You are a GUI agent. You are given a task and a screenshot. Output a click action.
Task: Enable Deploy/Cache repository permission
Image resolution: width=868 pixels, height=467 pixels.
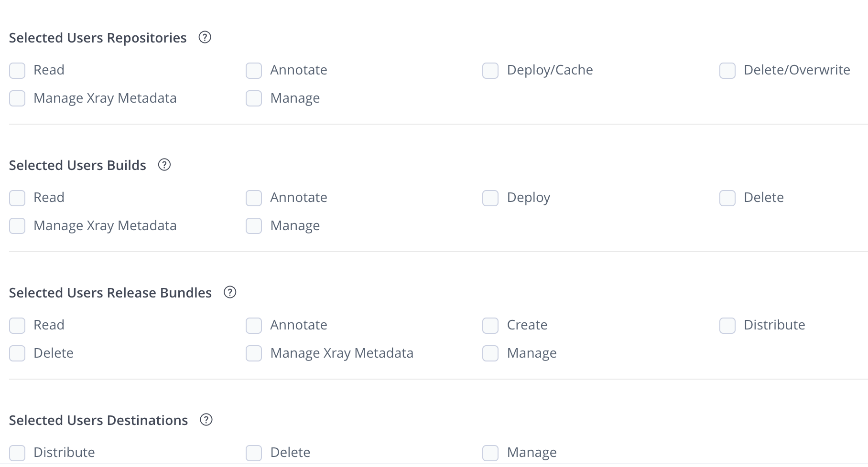click(x=490, y=70)
